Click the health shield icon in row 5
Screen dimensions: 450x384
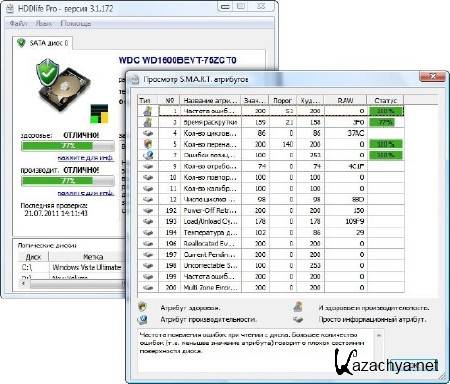tap(148, 144)
